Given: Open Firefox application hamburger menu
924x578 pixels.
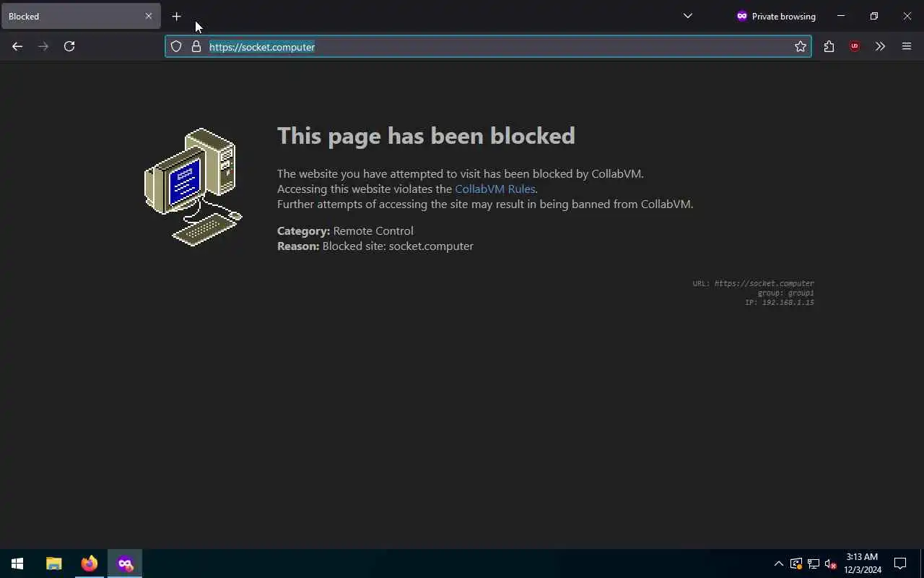Looking at the screenshot, I should (x=907, y=46).
